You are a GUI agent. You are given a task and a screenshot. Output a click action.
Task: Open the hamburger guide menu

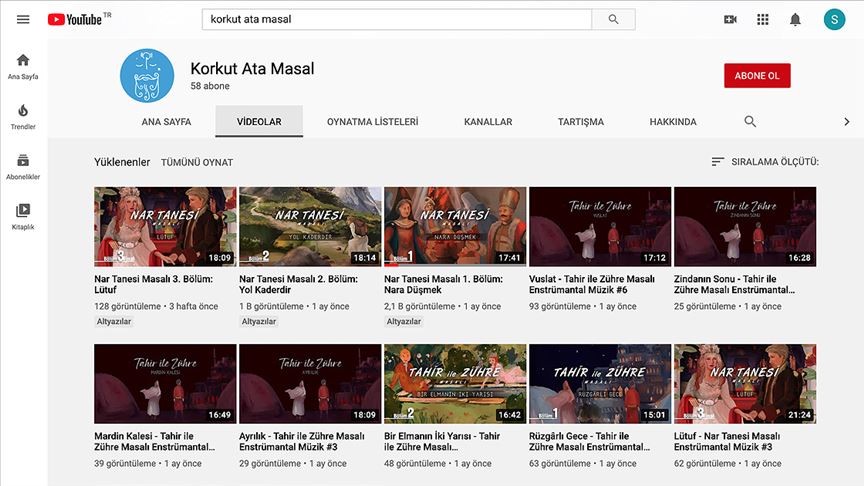(x=23, y=19)
